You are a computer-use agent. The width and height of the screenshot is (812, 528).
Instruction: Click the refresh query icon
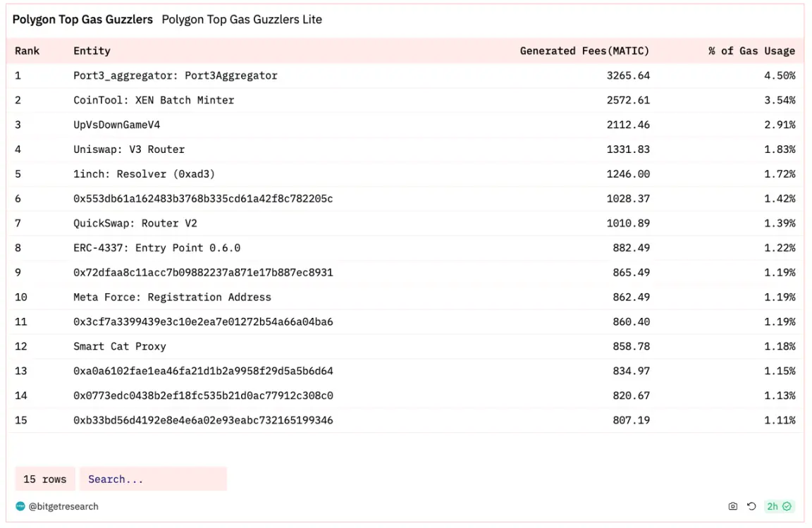pyautogui.click(x=751, y=506)
